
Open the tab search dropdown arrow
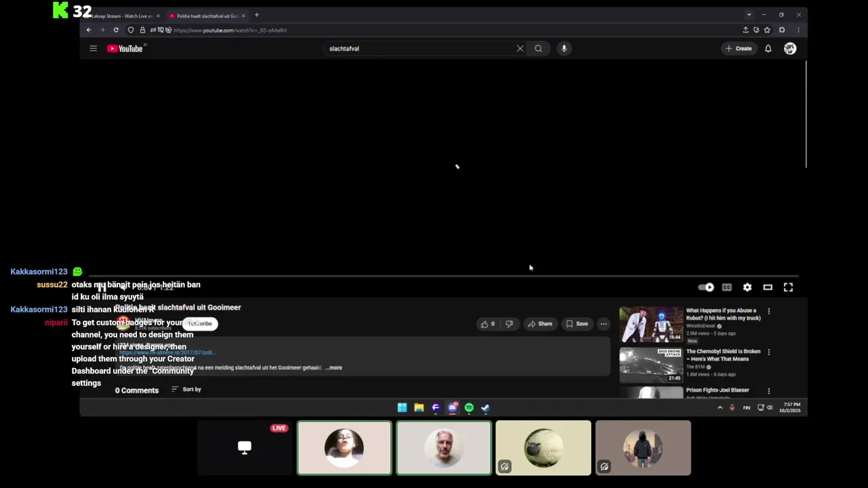(749, 15)
